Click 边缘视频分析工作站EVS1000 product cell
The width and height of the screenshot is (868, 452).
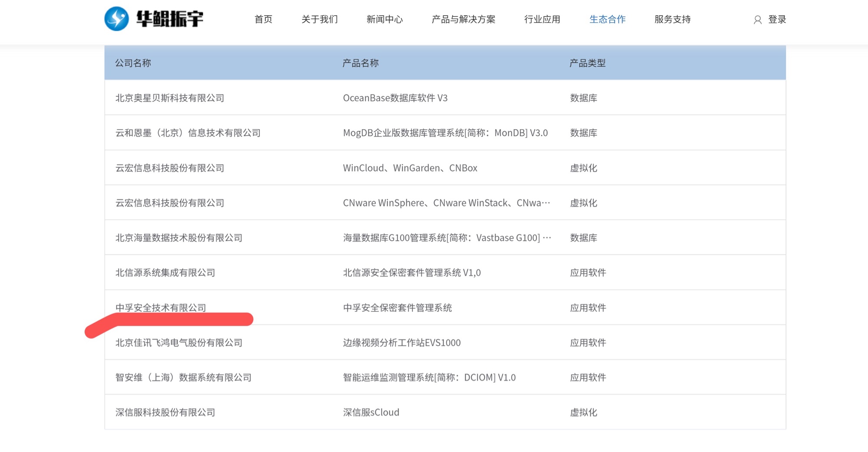tap(402, 343)
